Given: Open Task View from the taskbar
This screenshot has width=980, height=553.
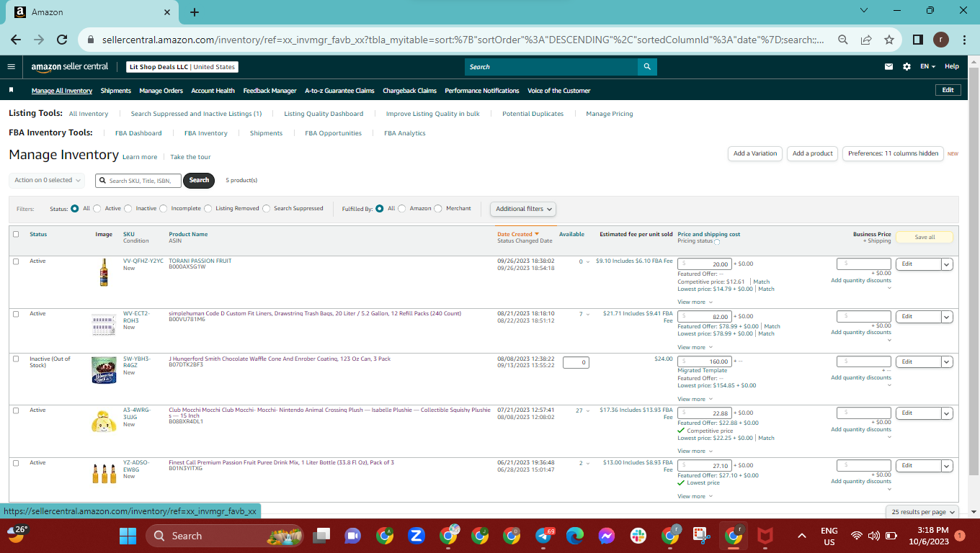Looking at the screenshot, I should [321, 536].
